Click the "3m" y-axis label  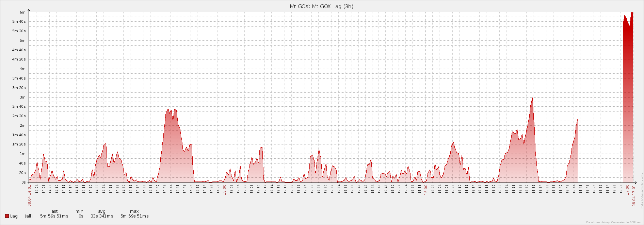[x=22, y=97]
